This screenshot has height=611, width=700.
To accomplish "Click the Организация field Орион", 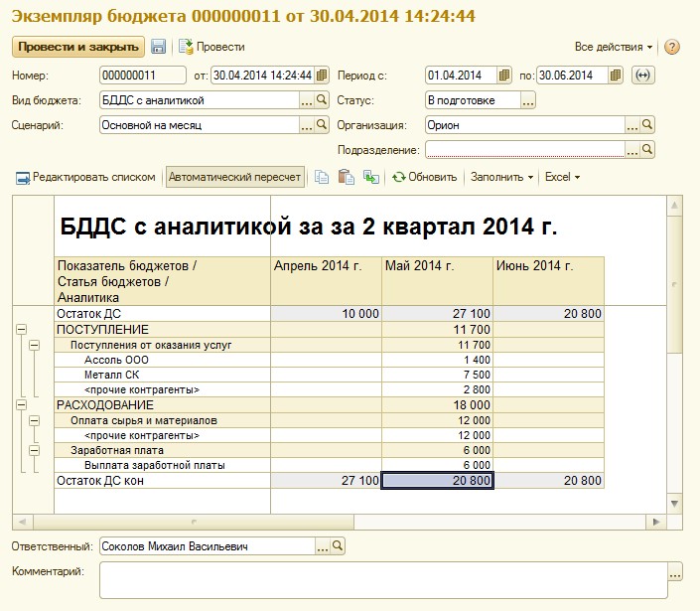I will pos(525,125).
